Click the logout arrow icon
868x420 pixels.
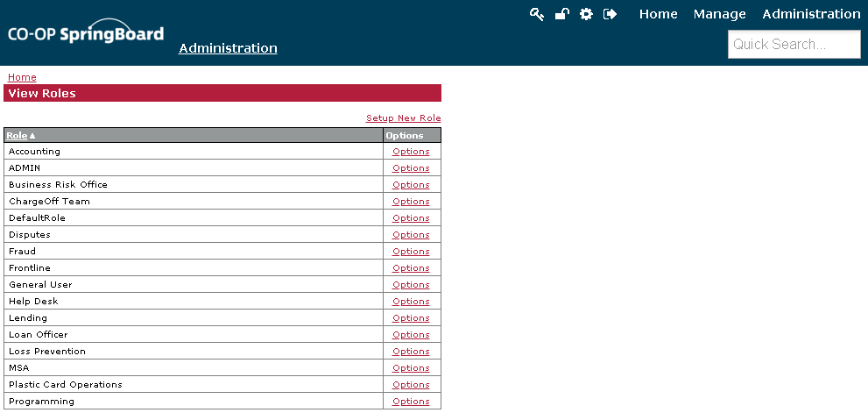(610, 14)
